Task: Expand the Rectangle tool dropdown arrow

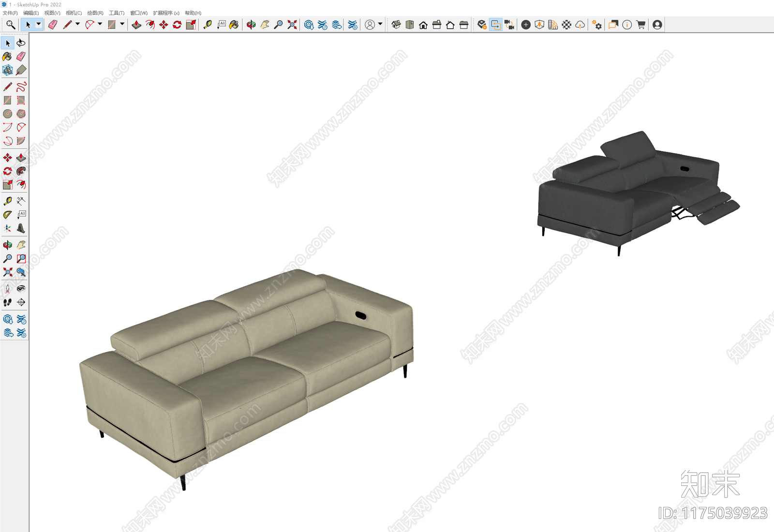Action: pyautogui.click(x=122, y=24)
